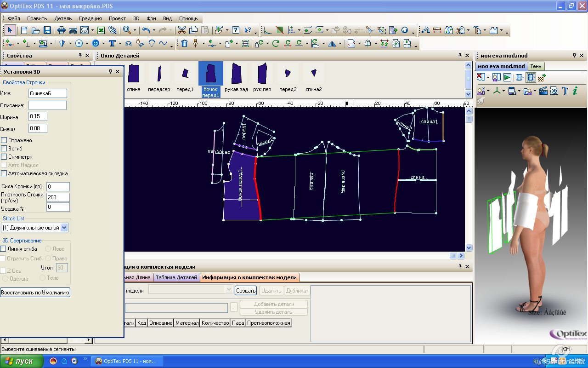Click the Excel export icon

[x=101, y=30]
